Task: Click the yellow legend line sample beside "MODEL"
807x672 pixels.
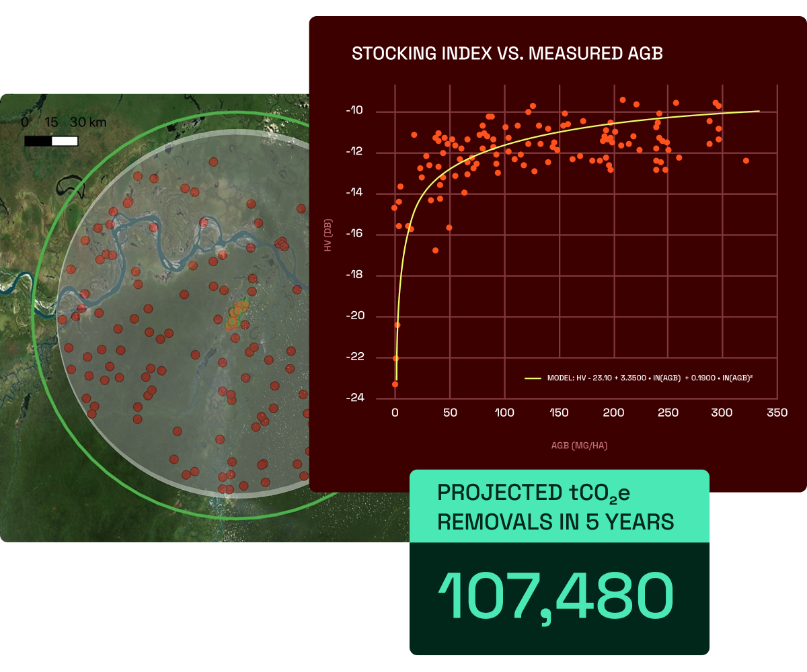Action: pos(533,379)
